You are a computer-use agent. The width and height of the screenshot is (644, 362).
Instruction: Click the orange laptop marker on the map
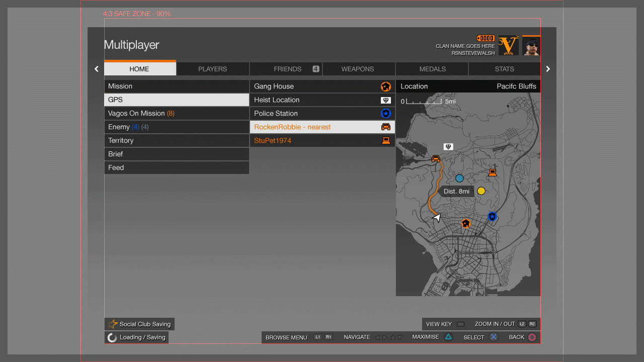(x=493, y=173)
